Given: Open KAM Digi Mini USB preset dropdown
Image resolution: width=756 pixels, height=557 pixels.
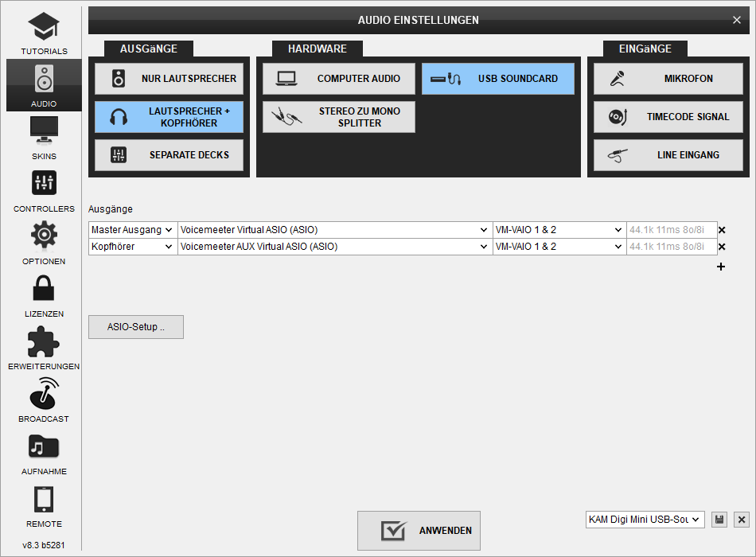Looking at the screenshot, I should pos(645,520).
